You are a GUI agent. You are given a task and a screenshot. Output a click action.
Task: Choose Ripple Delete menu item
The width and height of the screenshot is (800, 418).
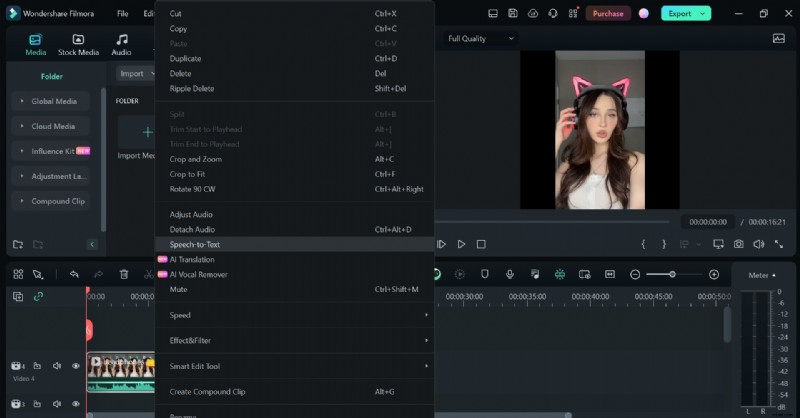pyautogui.click(x=294, y=89)
